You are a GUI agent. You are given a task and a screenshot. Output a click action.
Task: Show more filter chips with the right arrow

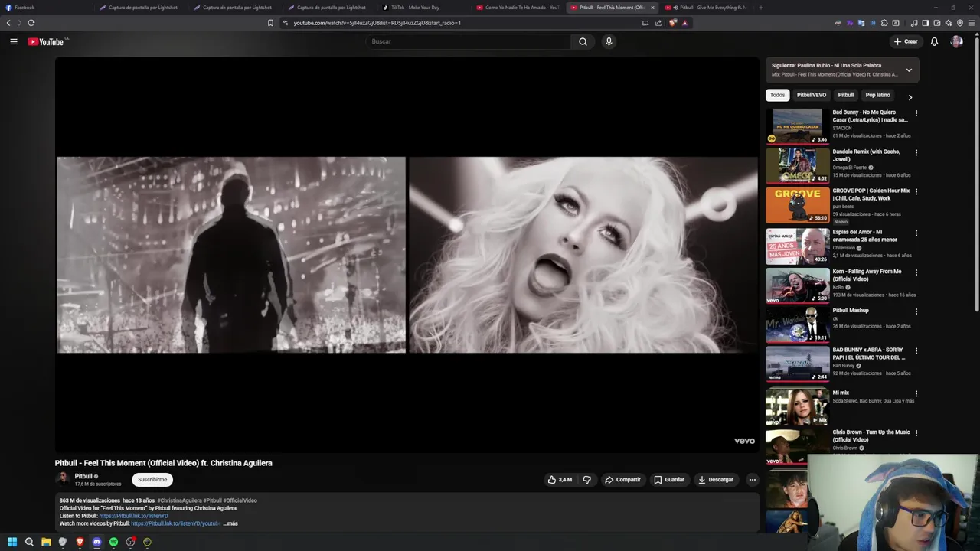pyautogui.click(x=910, y=97)
